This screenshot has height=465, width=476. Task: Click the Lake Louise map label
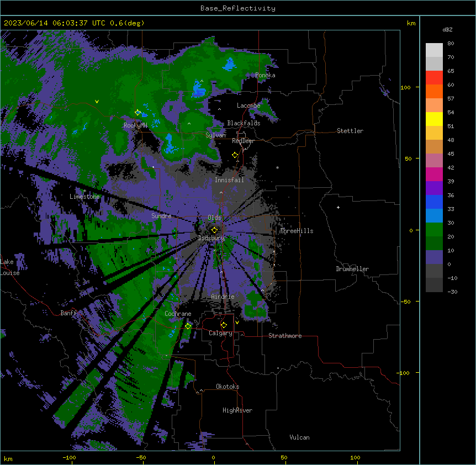click(x=10, y=267)
